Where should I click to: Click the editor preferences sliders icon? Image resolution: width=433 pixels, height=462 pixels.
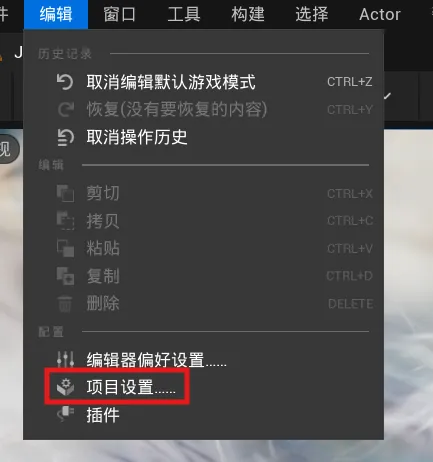click(65, 359)
